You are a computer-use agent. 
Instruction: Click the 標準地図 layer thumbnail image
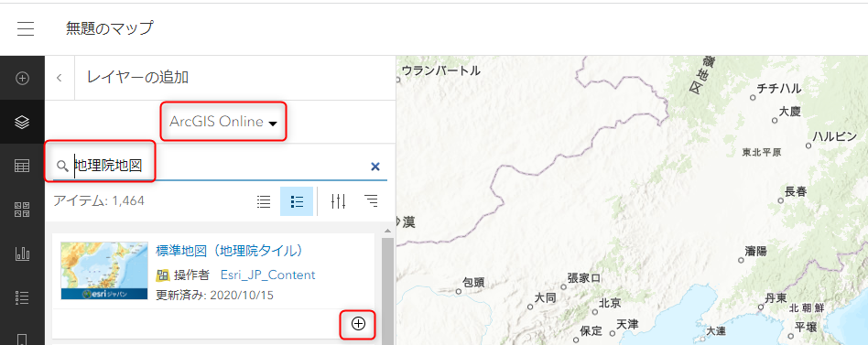104,270
